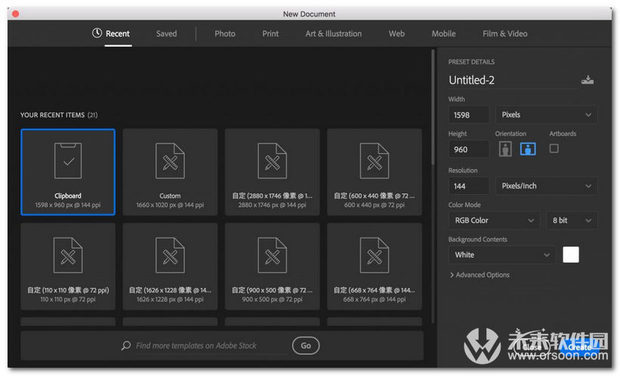Select the Clipboard preset thumbnail
The height and width of the screenshot is (376, 620).
(x=68, y=172)
